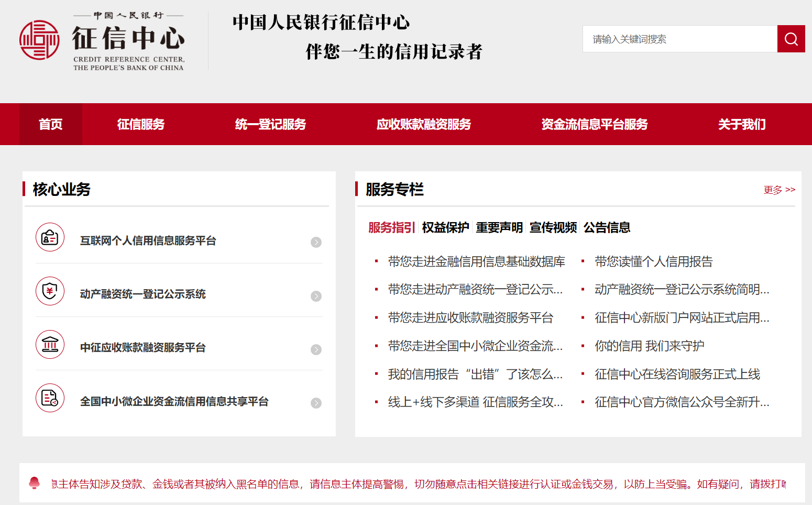Open article 带您读懂个人信用报告
812x505 pixels.
click(653, 261)
